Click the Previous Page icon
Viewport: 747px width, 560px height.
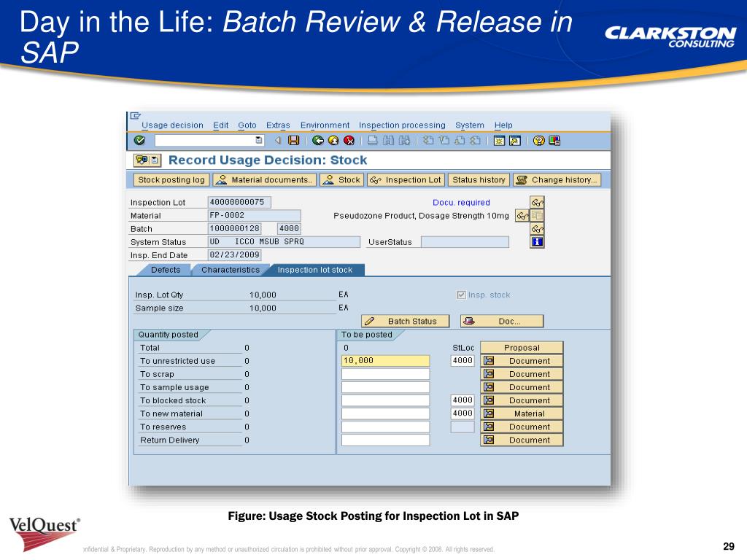tap(444, 141)
